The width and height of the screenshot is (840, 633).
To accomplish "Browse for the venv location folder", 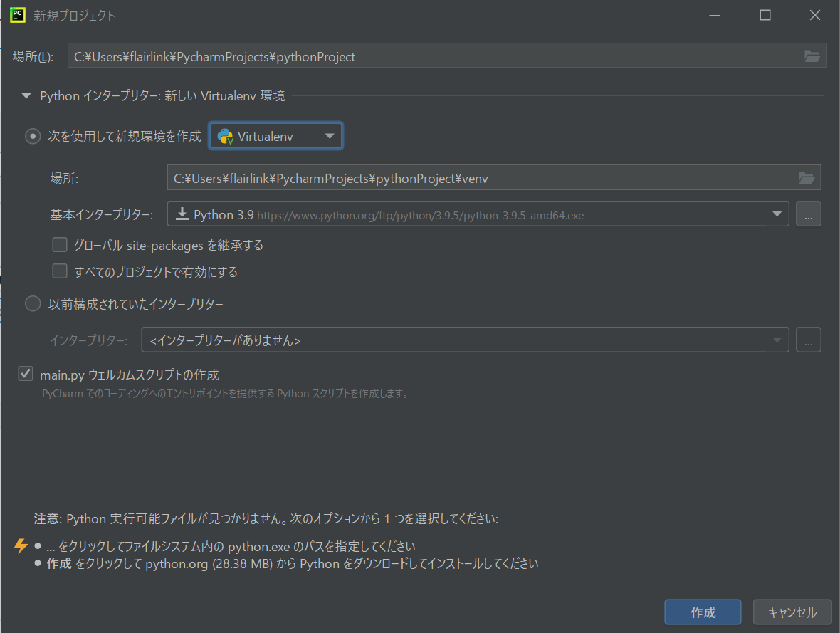I will 807,178.
